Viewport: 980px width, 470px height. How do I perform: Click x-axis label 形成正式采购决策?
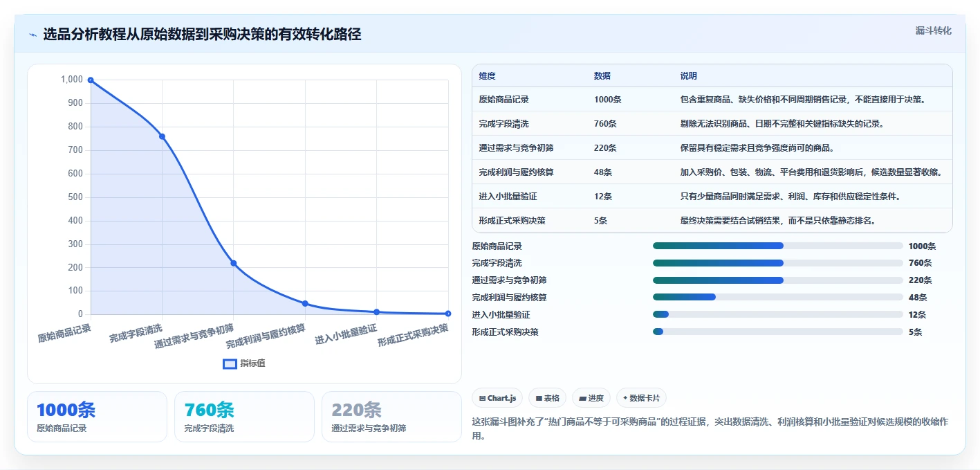[x=413, y=335]
